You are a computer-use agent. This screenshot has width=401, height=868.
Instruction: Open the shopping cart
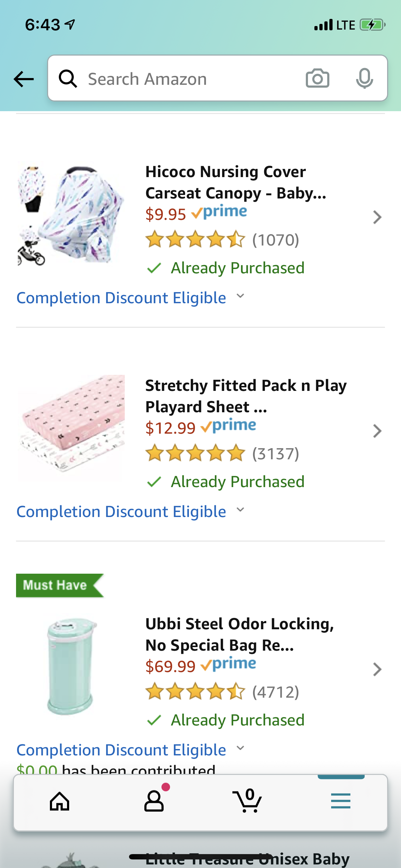pos(247,801)
